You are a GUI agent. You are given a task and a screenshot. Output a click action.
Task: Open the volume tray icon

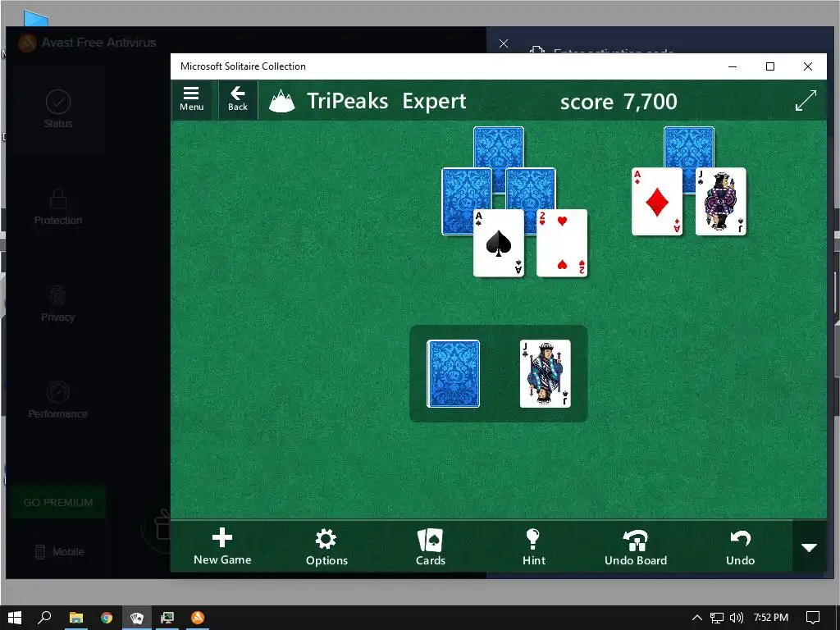click(x=737, y=618)
